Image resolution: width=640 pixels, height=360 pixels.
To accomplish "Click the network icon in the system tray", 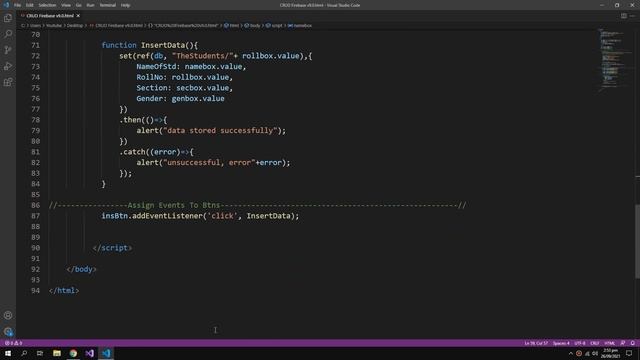I will click(x=587, y=353).
